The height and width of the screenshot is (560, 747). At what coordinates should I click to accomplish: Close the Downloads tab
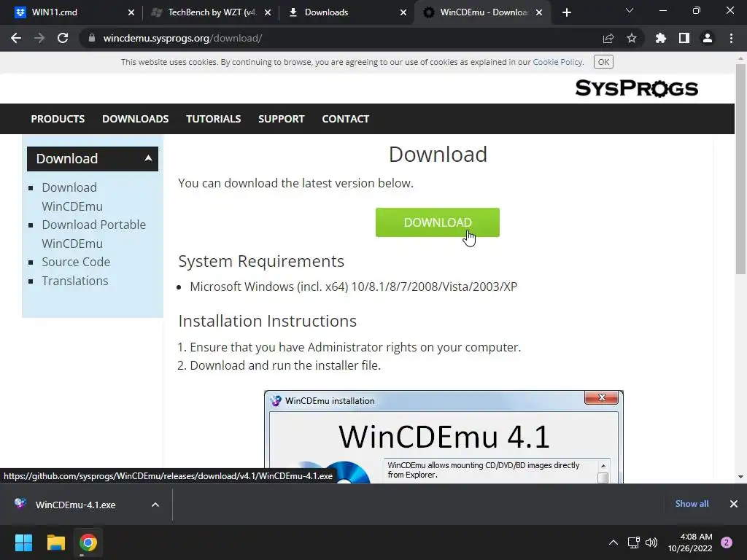click(403, 12)
